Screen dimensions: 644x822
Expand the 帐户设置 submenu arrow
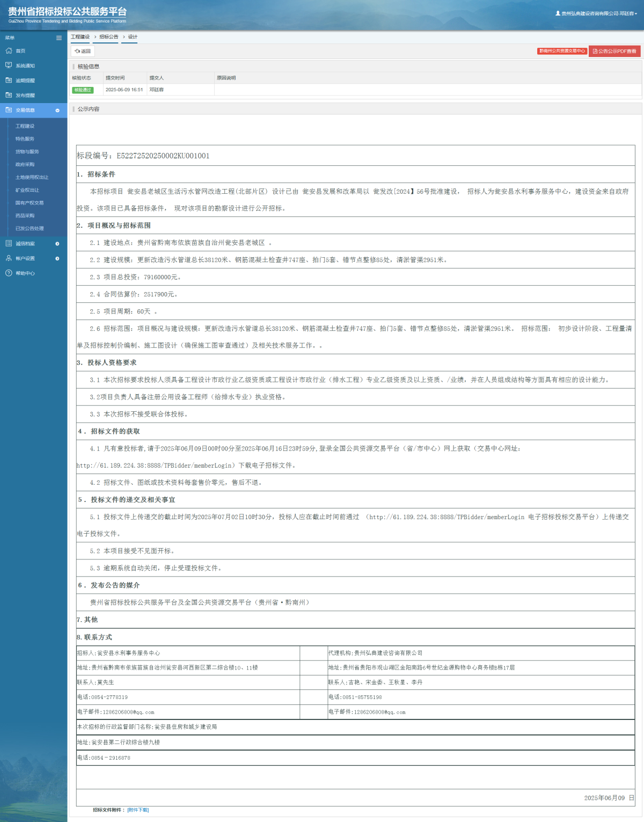coord(57,258)
